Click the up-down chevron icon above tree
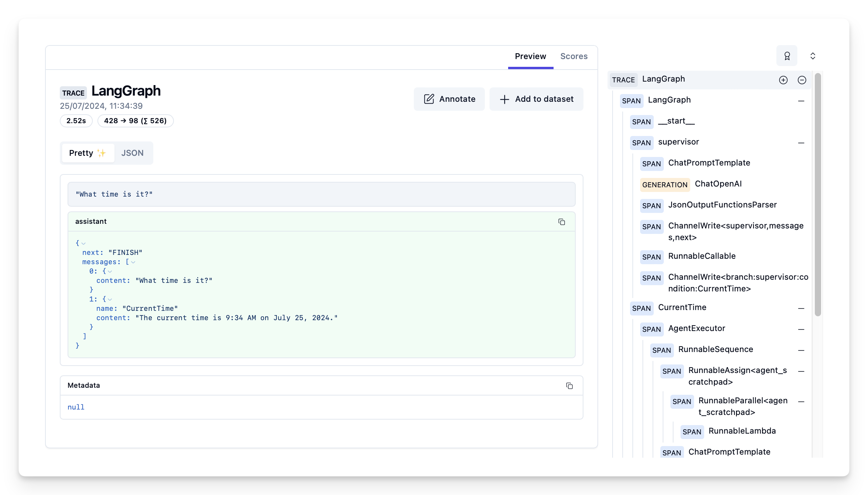The image size is (868, 495). 812,56
